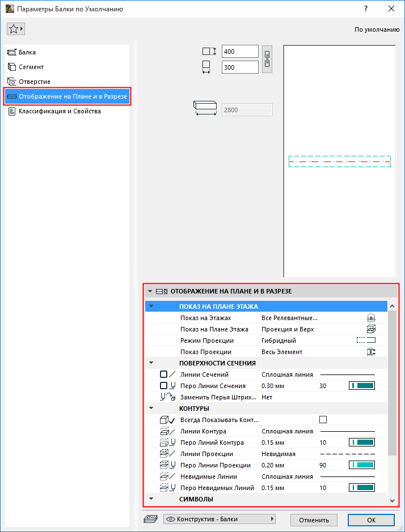The image size is (405, 532).
Task: Open the Показ на Плане Этажа value Проекция и Верх
Action: tap(288, 329)
